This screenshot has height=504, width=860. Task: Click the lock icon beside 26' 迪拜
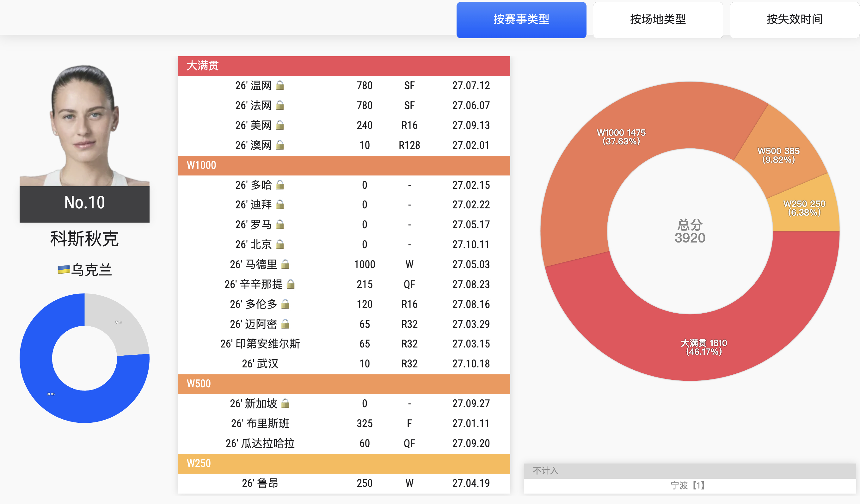click(280, 204)
